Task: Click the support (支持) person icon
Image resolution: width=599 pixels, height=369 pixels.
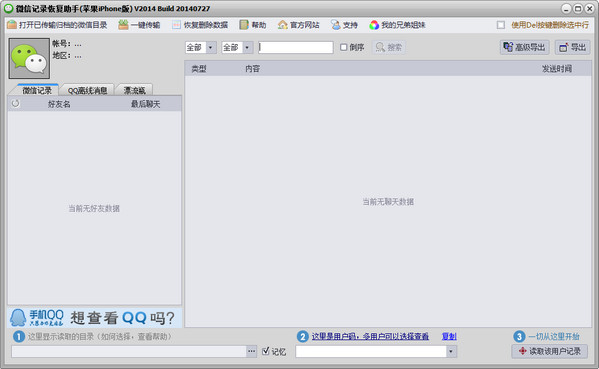Action: coord(336,25)
